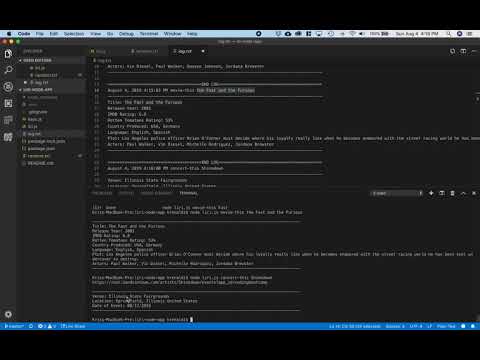
Task: Click sync changes icon in status bar
Action: (31, 326)
